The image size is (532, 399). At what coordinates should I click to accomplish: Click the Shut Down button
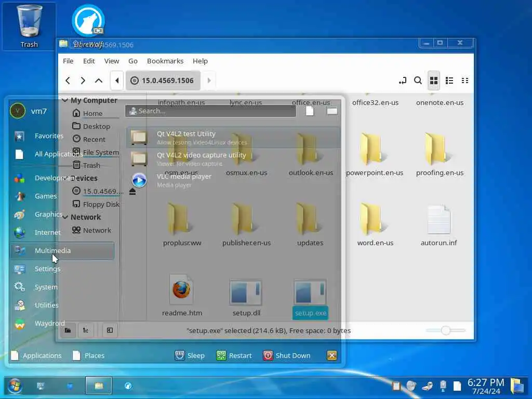click(x=287, y=355)
